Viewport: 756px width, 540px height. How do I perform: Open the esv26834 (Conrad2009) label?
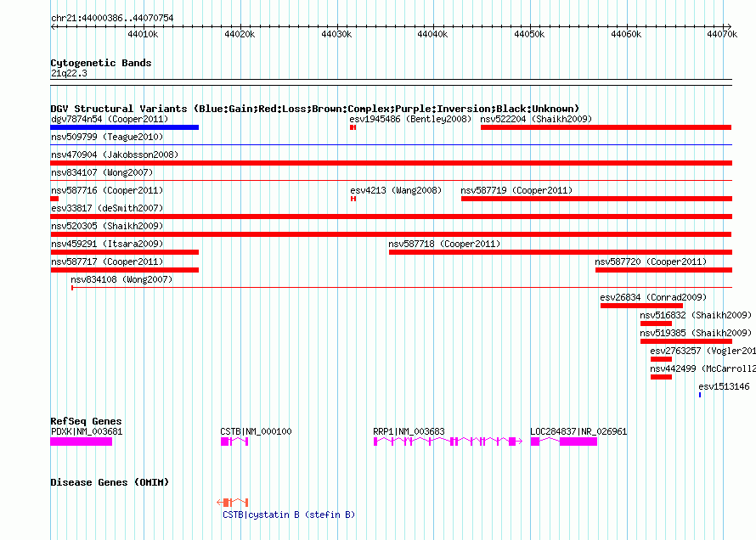(653, 297)
